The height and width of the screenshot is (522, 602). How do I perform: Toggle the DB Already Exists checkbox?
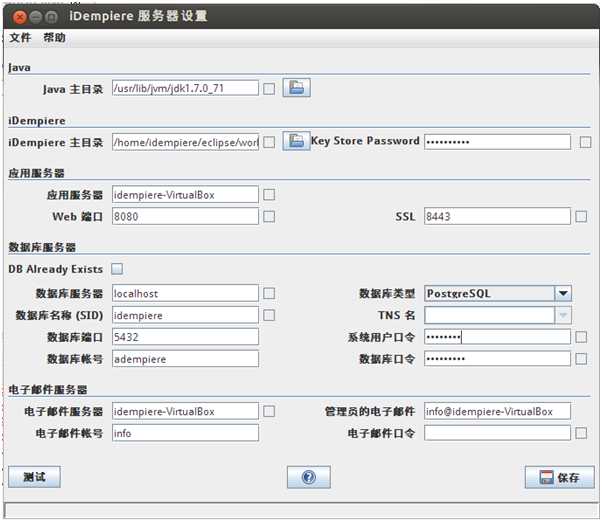(x=117, y=269)
